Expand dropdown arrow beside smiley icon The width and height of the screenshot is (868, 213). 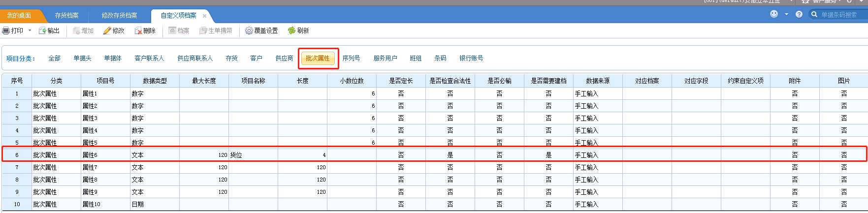[786, 14]
